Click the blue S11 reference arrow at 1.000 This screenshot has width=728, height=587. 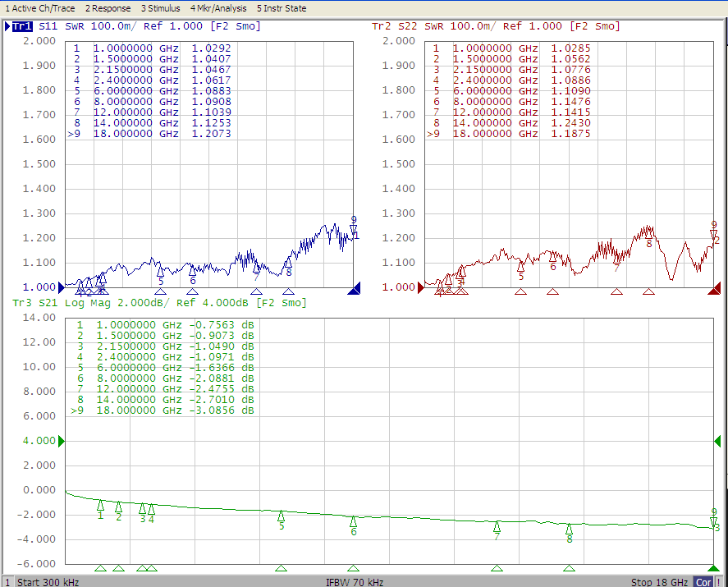point(61,287)
